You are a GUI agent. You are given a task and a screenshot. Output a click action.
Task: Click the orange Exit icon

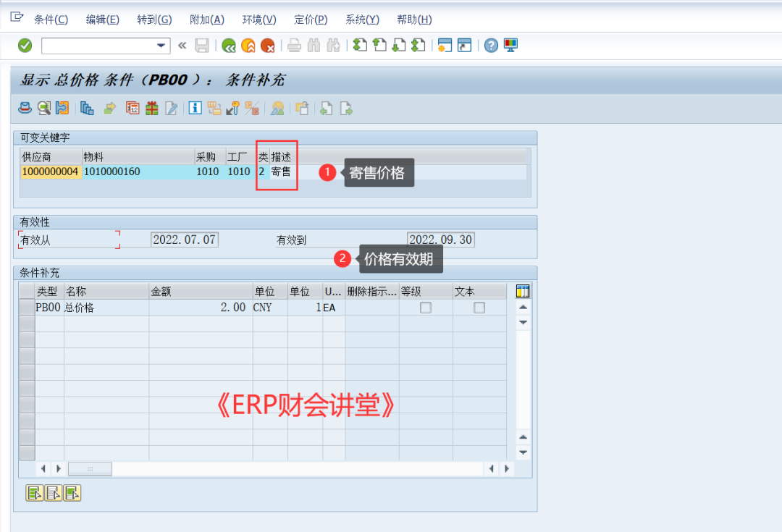248,46
